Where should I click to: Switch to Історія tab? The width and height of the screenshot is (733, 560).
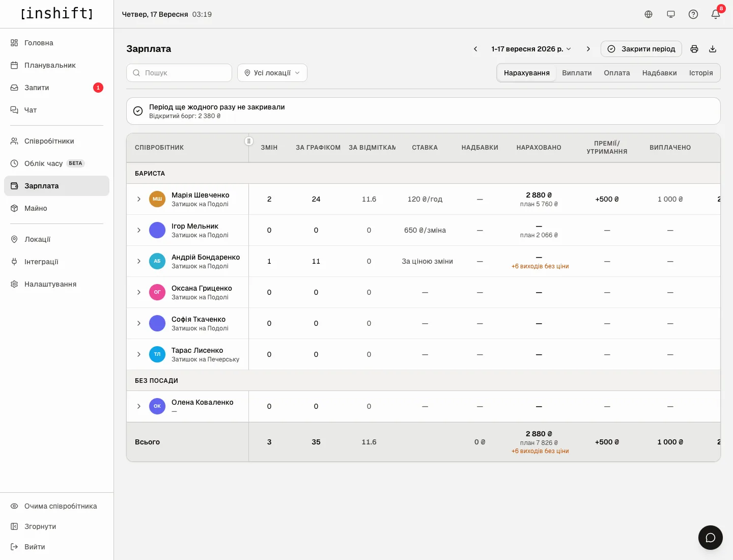click(x=701, y=73)
